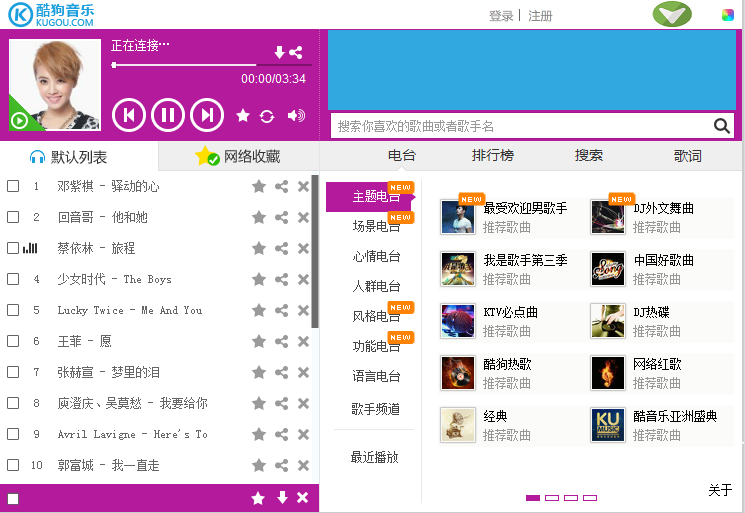Tick the checkbox for 蔡依林 - 旅程

[x=13, y=248]
